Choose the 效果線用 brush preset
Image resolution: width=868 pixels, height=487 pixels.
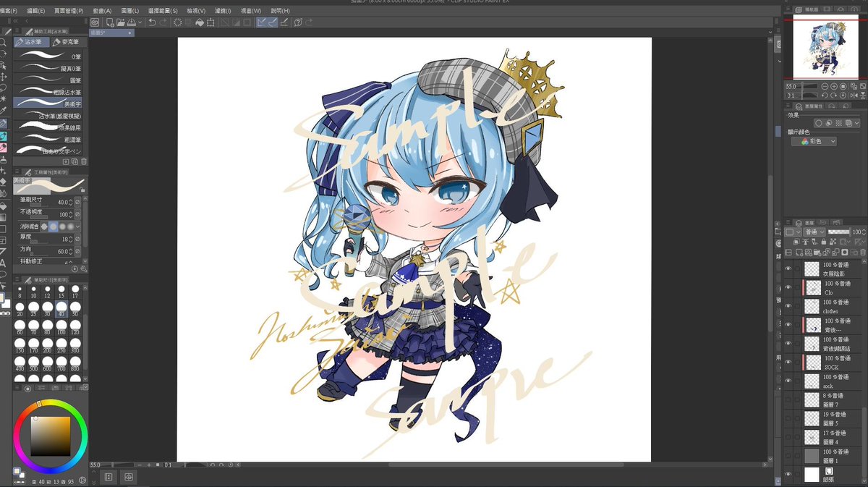[48, 127]
